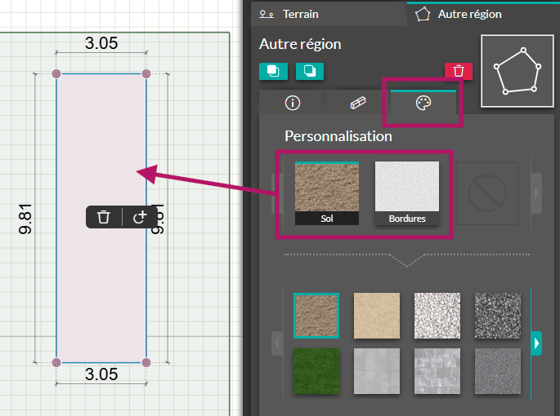This screenshot has height=416, width=560.
Task: Click the Personnalisation heading
Action: coord(338,136)
